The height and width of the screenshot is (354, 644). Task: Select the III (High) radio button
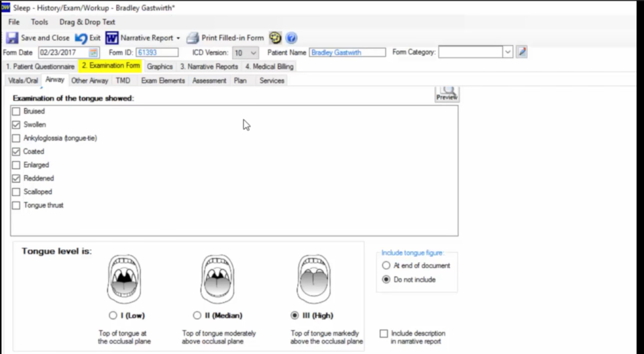coord(294,315)
